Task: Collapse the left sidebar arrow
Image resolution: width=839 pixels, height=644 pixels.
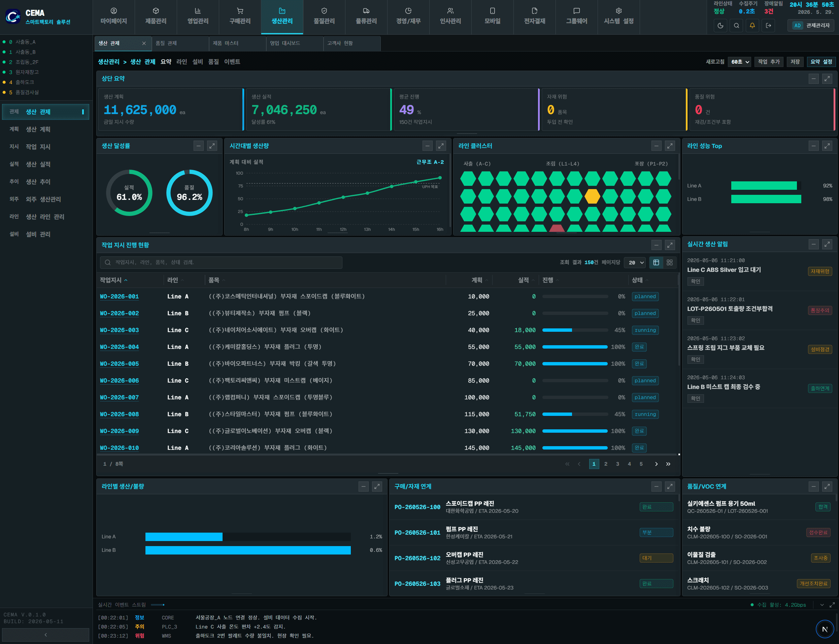Action: click(46, 635)
